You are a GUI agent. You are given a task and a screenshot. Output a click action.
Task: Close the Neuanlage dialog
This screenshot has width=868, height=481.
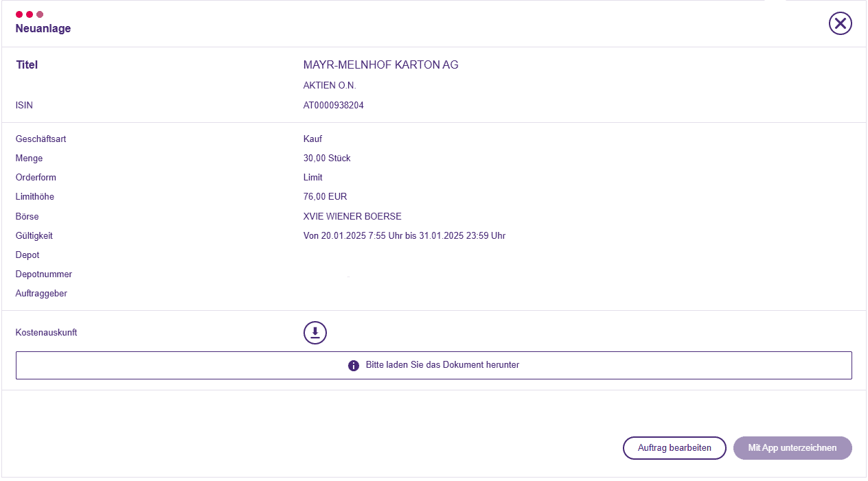pos(840,23)
